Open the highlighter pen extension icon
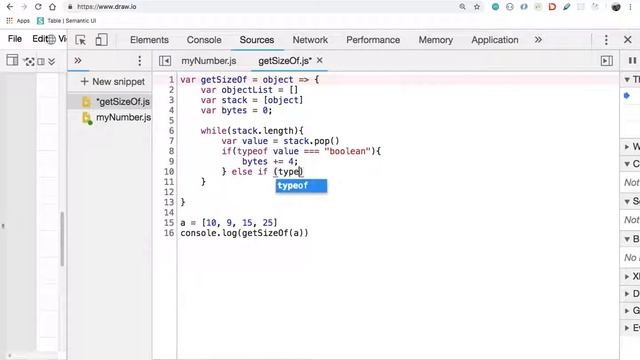640x360 pixels. [x=567, y=7]
